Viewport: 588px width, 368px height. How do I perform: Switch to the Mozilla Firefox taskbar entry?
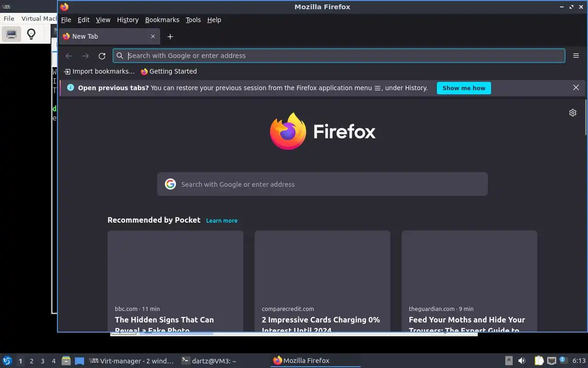pyautogui.click(x=316, y=361)
